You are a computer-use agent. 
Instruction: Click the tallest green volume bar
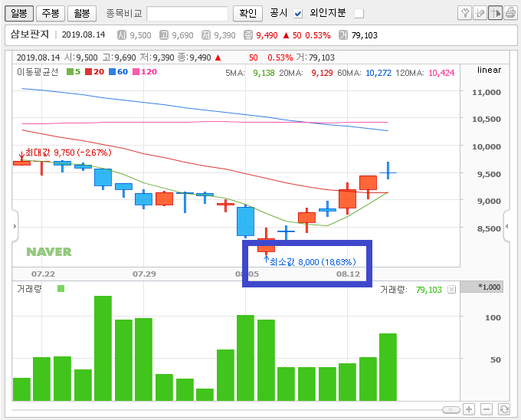103,348
